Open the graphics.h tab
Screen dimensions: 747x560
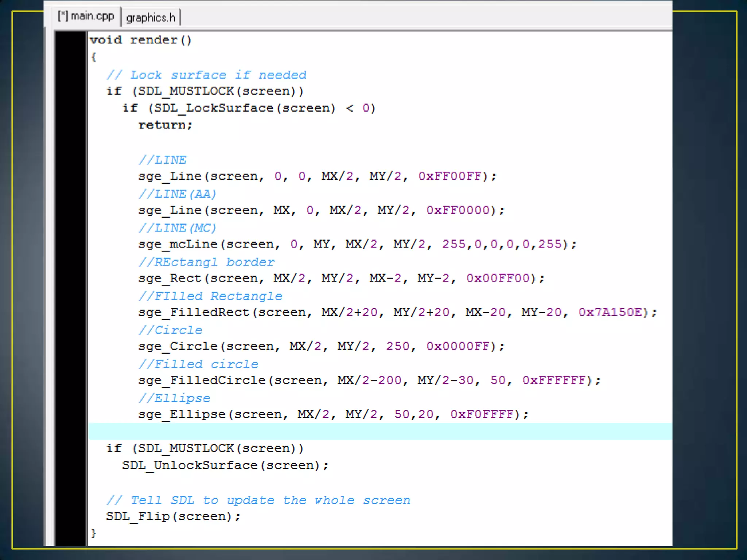coord(150,17)
